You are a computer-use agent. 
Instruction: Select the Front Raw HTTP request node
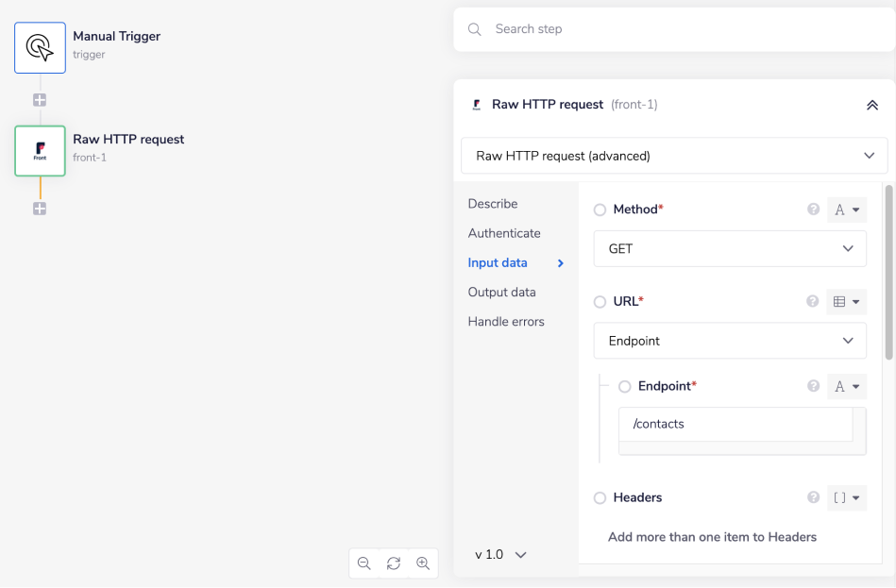click(40, 151)
